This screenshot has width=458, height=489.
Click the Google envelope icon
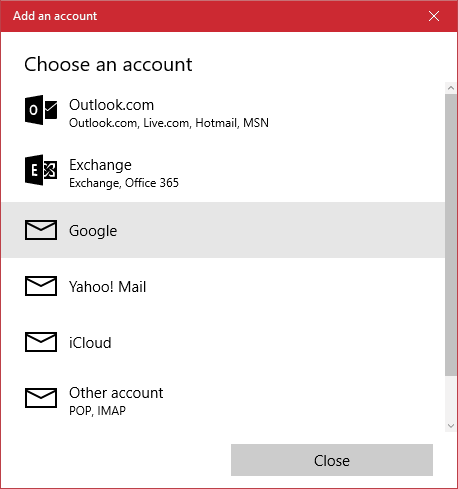(x=41, y=230)
